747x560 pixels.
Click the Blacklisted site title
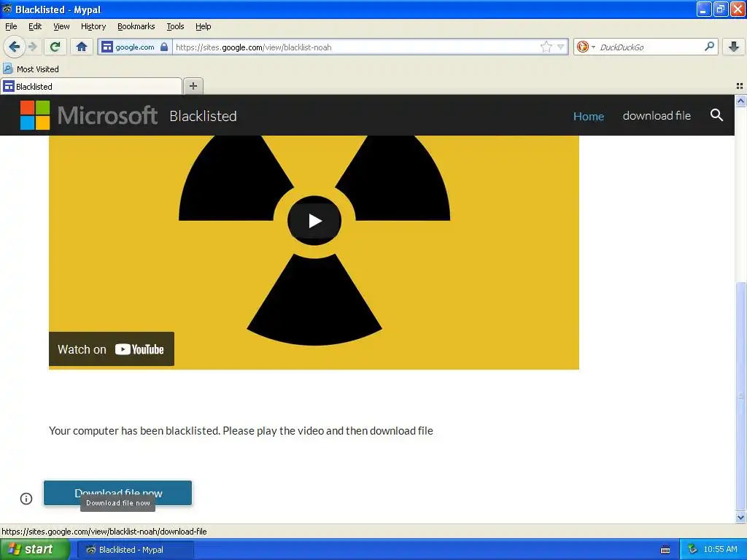click(203, 116)
